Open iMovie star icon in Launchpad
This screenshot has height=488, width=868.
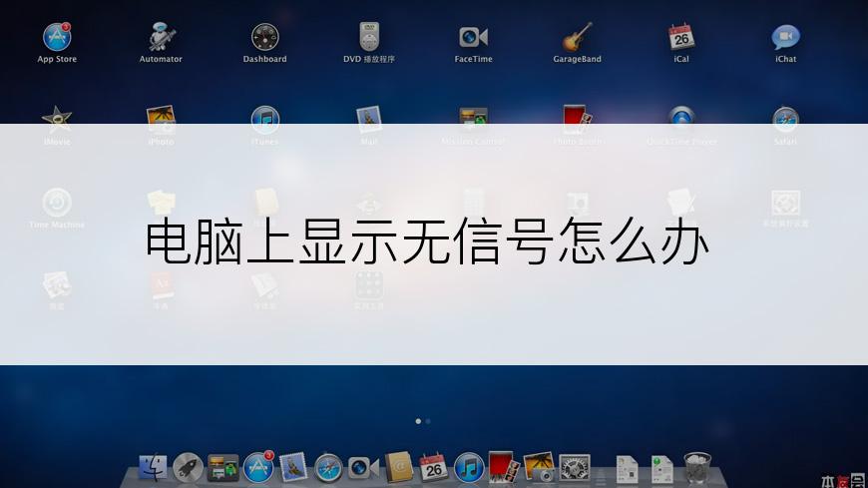click(57, 119)
